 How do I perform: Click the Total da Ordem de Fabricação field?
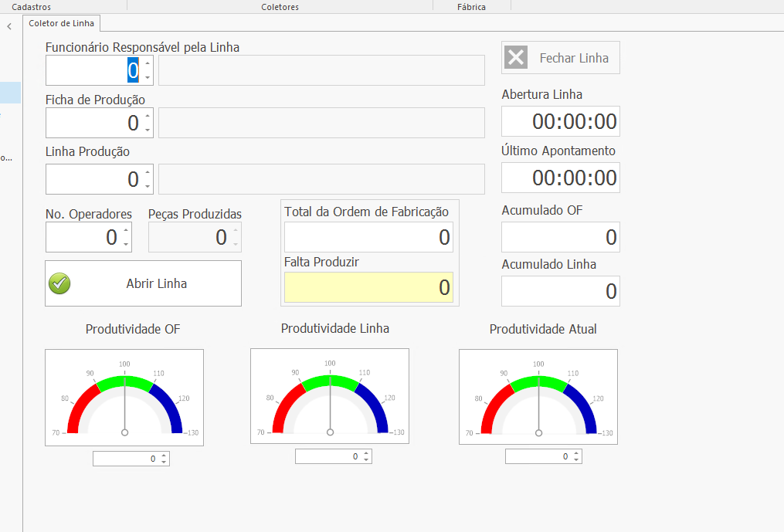368,237
